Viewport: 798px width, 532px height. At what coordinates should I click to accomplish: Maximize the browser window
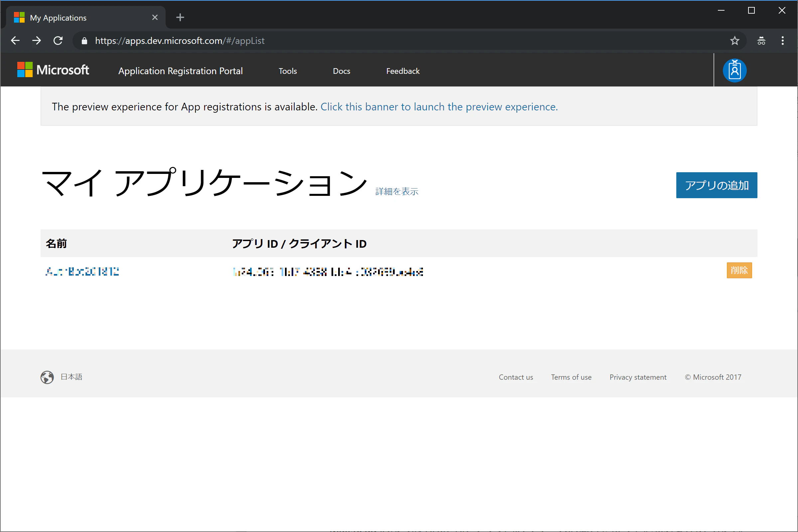click(x=751, y=11)
